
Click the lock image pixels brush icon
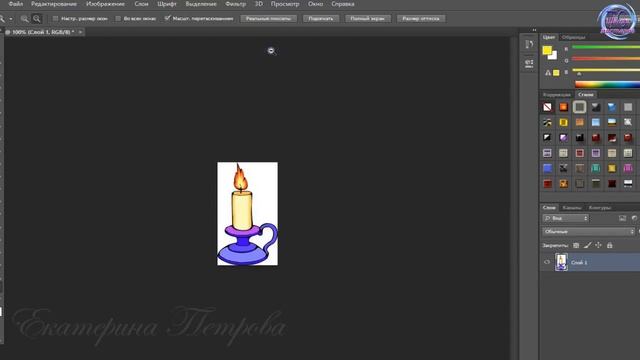point(587,245)
